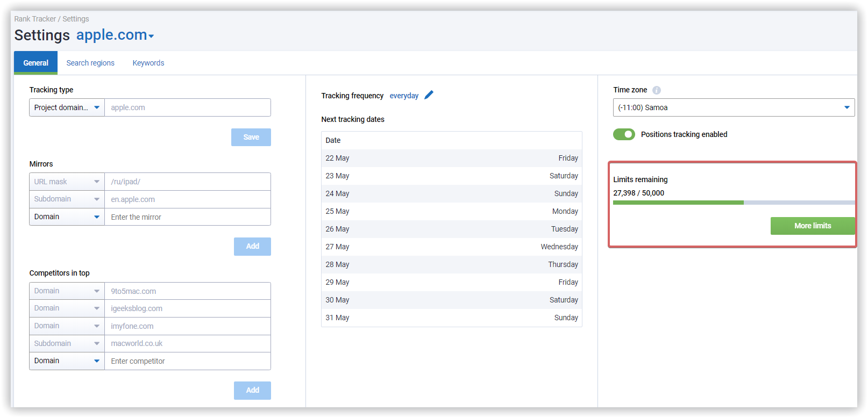Click the 31 May date row

coord(452,318)
